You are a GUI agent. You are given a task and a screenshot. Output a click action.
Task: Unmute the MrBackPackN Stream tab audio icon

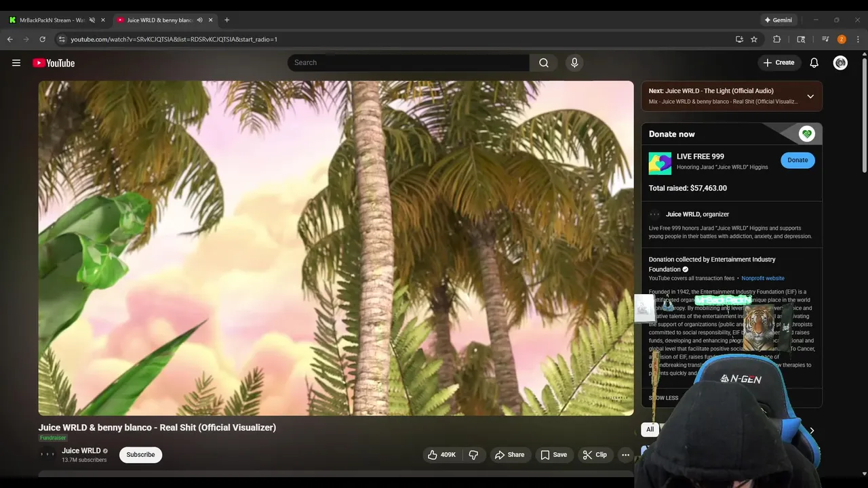coord(92,20)
